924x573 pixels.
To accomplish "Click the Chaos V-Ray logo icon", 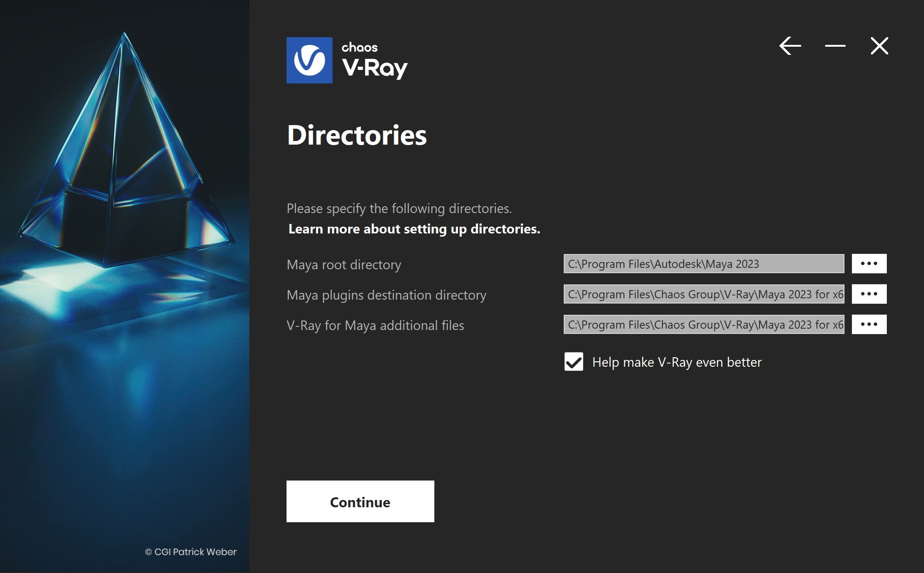I will pyautogui.click(x=309, y=60).
